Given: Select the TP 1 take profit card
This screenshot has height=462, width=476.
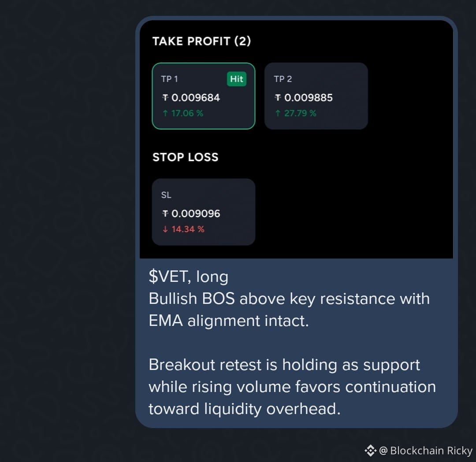Looking at the screenshot, I should pos(203,96).
